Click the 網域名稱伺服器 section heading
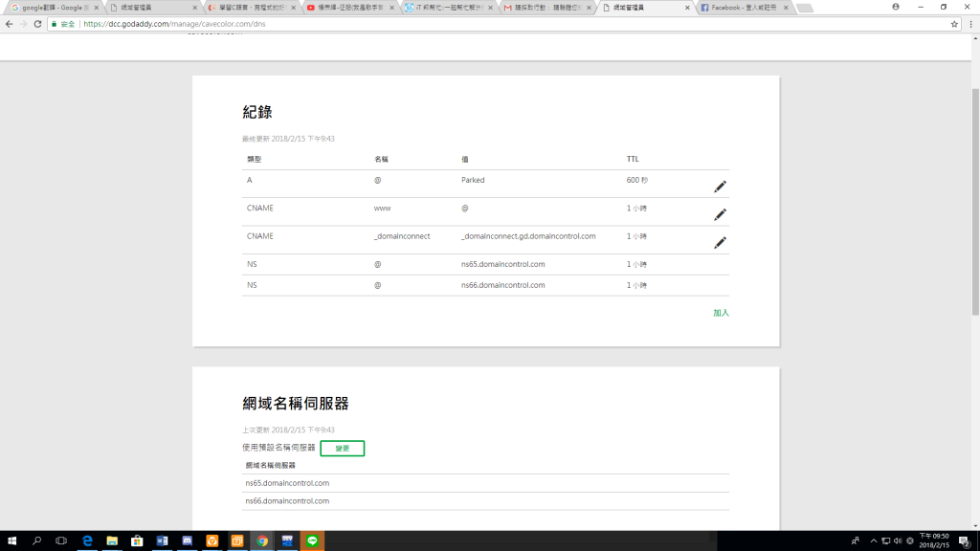This screenshot has width=980, height=551. (296, 404)
